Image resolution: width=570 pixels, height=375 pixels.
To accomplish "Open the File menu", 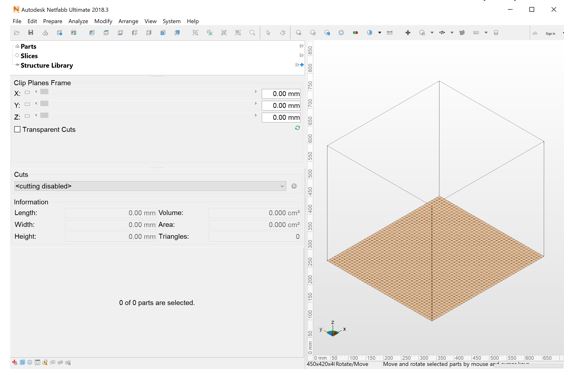I will click(x=17, y=21).
